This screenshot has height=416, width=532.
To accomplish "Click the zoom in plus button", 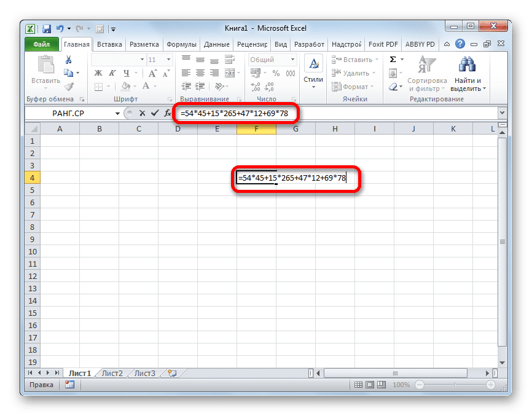I will [x=491, y=385].
